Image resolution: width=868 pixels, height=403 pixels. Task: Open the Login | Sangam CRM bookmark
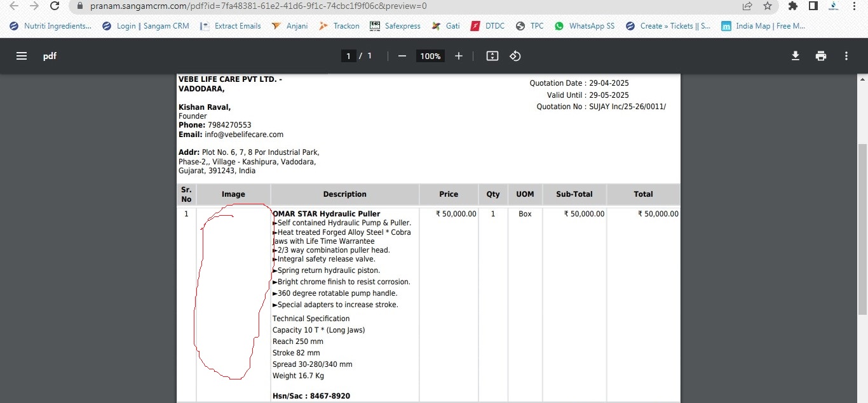[146, 26]
